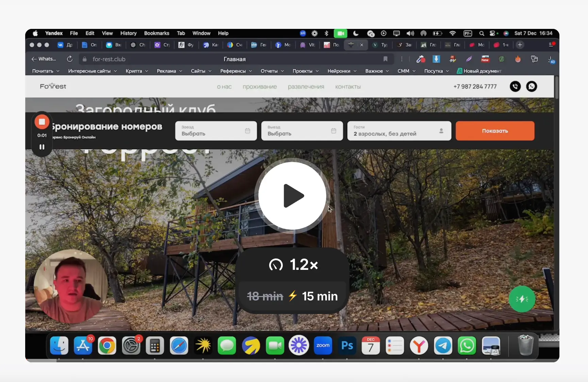Close the active browser tab
Screen dimensions: 588x382
tap(362, 45)
